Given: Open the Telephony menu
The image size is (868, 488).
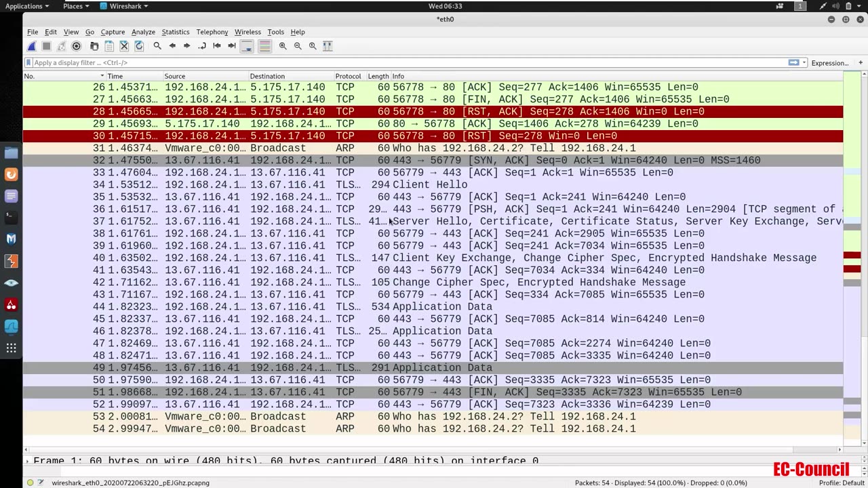Looking at the screenshot, I should [x=212, y=32].
